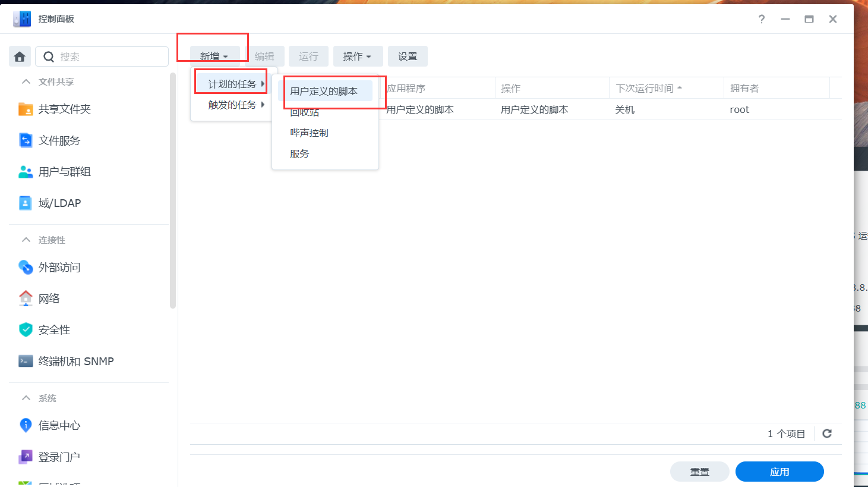Open 安全性 security shield icon
Viewport: 868px width, 487px height.
26,330
